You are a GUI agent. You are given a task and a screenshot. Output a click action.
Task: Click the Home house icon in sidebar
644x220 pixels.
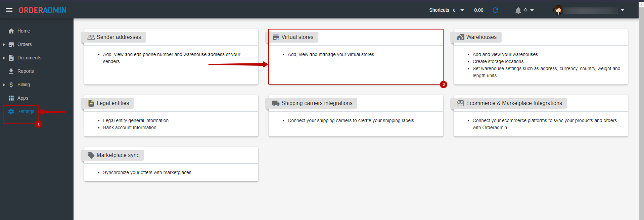(x=11, y=31)
